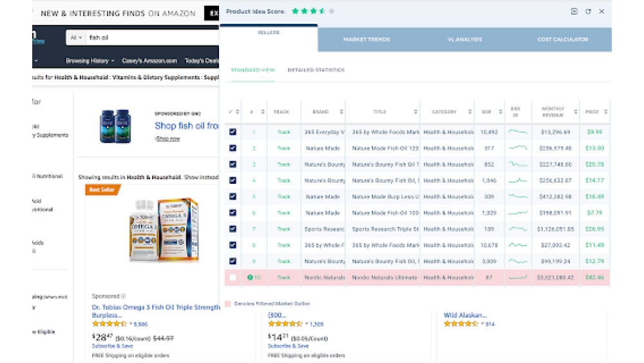Screen dimensions: 644x363
Task: Click Track link for Nordic Naturals row 10
Action: [x=284, y=277]
